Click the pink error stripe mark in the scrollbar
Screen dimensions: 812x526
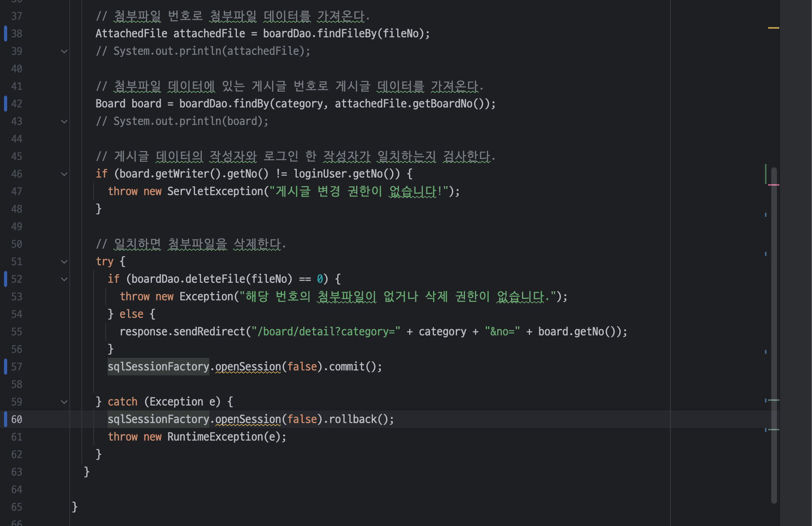(773, 185)
